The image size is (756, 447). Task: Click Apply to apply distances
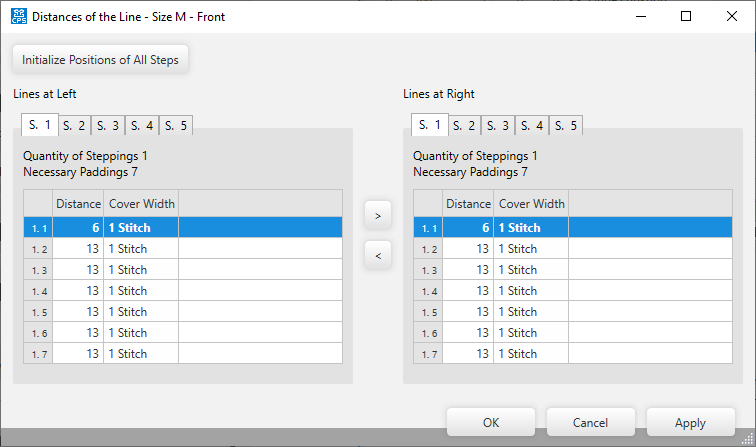tap(690, 423)
